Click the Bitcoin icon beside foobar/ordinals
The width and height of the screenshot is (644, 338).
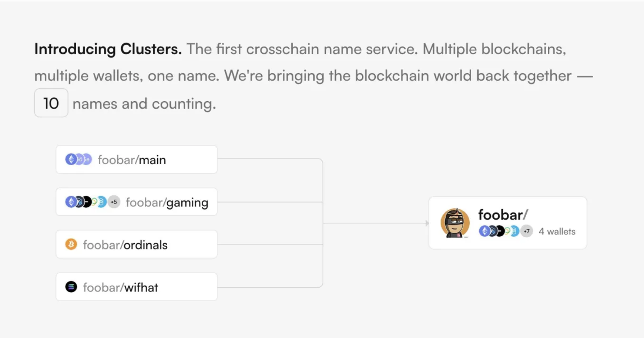(71, 244)
